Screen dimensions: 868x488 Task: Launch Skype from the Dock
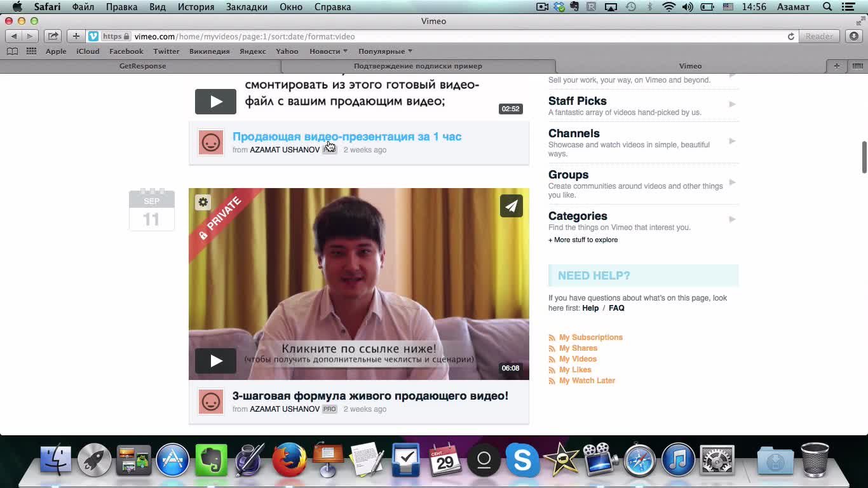522,460
